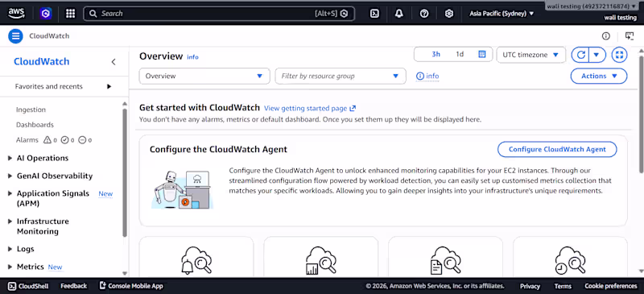The width and height of the screenshot is (644, 294).
Task: Click the insufficient data alarm icon
Action: point(82,140)
